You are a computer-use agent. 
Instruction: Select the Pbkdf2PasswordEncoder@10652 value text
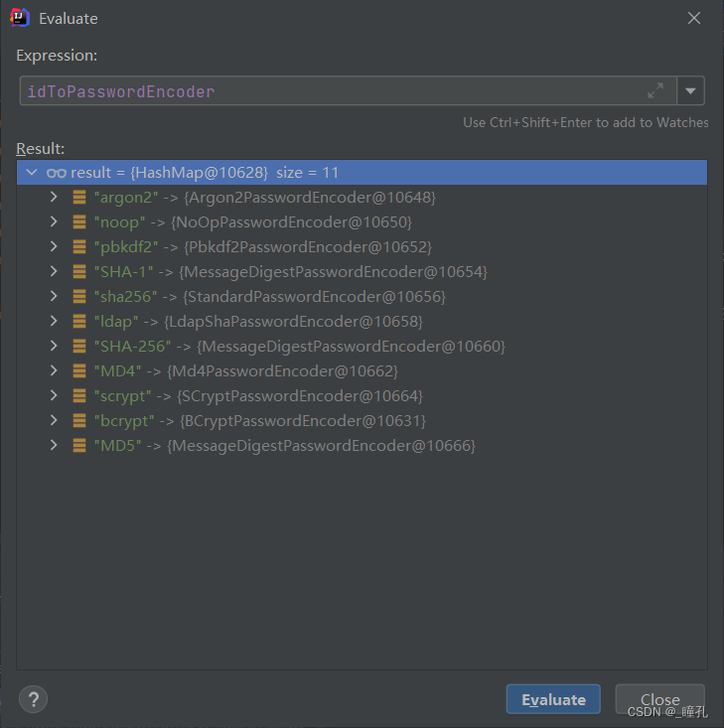[x=308, y=247]
